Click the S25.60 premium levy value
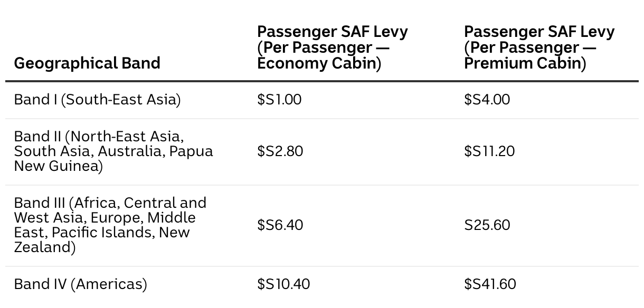644x308 pixels. click(x=487, y=225)
